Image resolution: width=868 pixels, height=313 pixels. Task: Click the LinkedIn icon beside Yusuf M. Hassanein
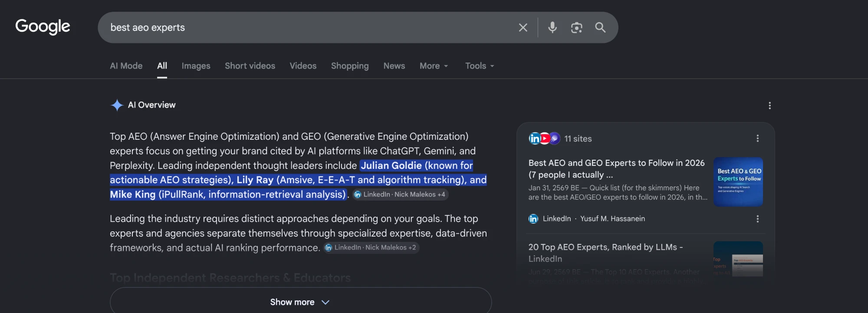tap(533, 219)
